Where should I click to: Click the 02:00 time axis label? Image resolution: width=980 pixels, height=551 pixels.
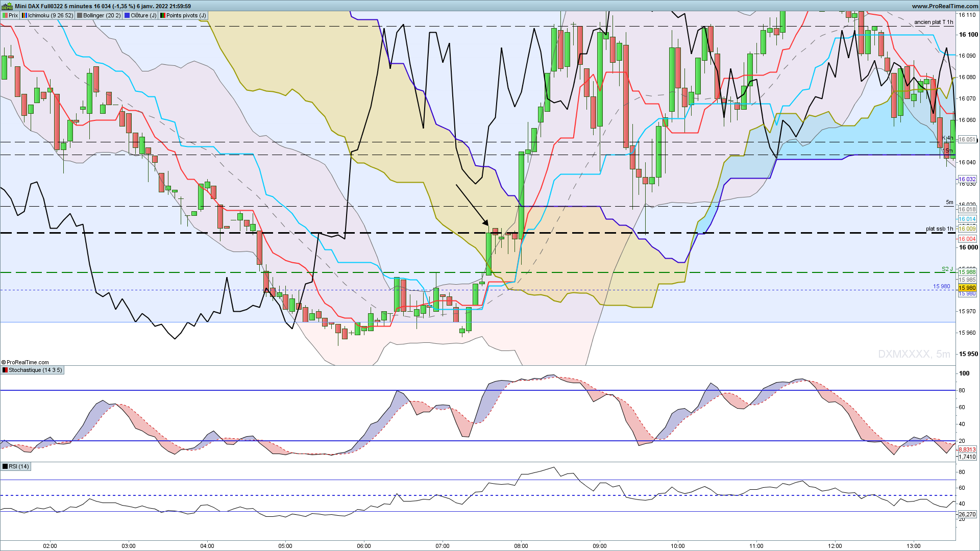(x=50, y=546)
